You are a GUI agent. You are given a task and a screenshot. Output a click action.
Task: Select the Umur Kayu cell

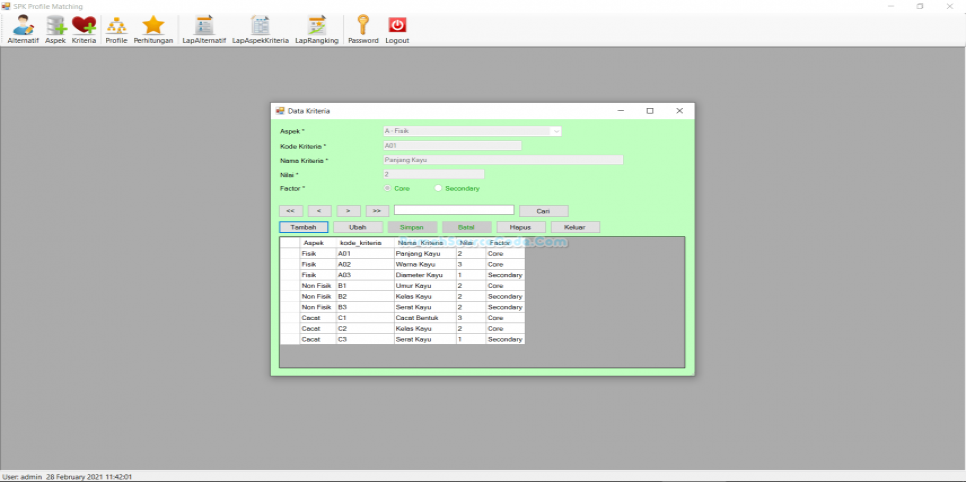click(x=425, y=286)
